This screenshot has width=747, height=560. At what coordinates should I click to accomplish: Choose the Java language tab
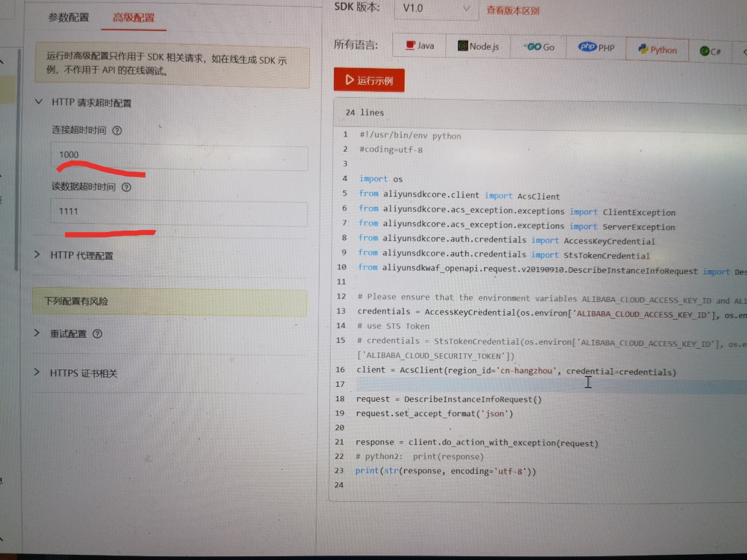tap(420, 46)
